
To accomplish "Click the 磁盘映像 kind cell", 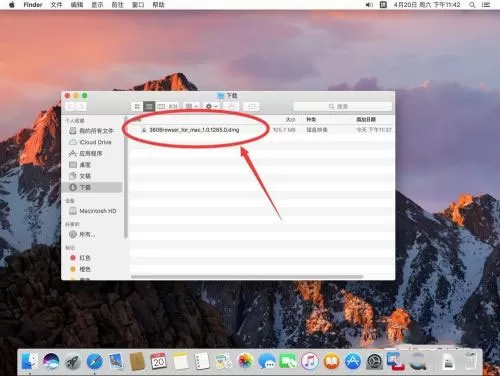I will coord(317,130).
